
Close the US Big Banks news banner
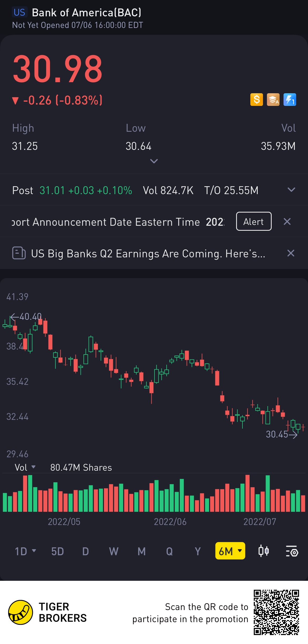291,253
